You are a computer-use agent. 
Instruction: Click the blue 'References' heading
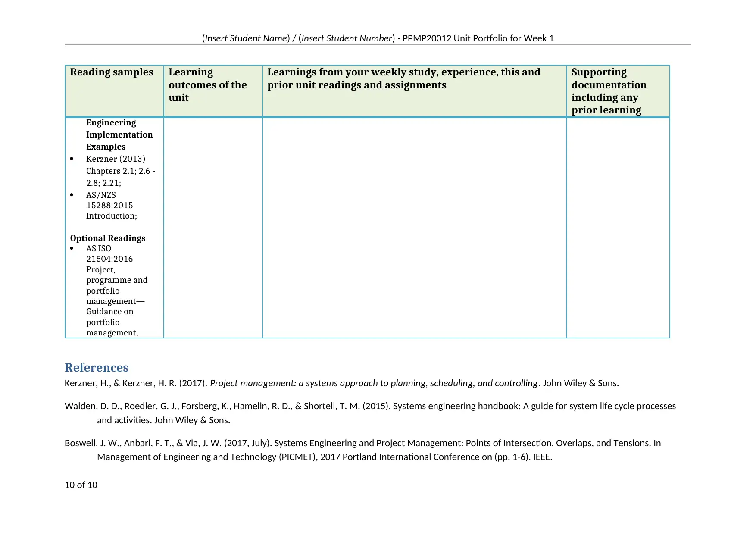(97, 367)
